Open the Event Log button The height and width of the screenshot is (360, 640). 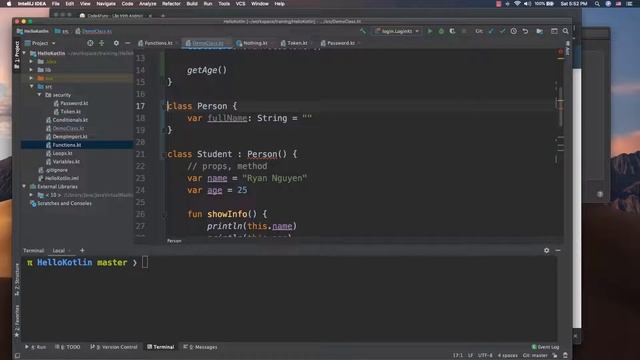tap(545, 347)
